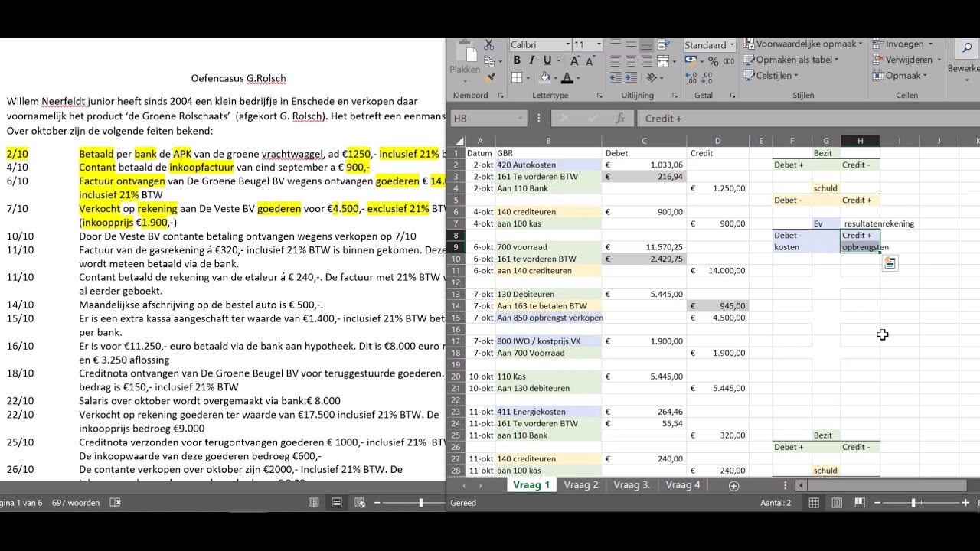Click the red font color A

567,77
